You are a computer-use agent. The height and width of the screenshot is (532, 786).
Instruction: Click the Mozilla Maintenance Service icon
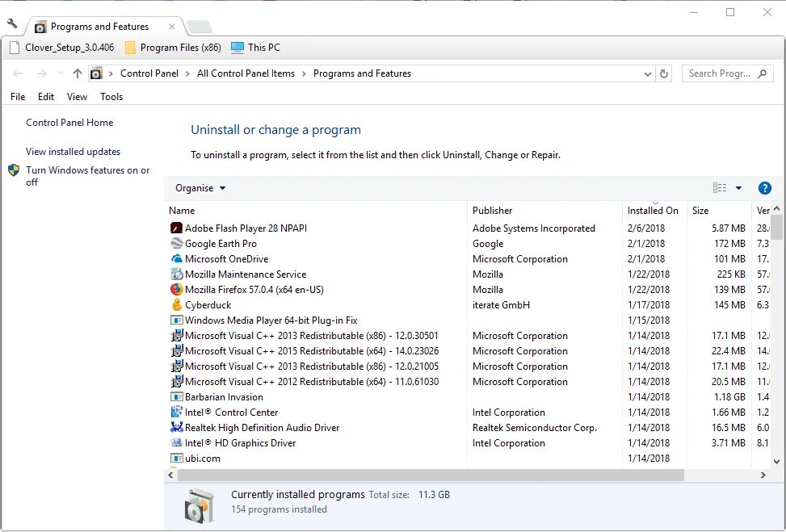(x=176, y=274)
